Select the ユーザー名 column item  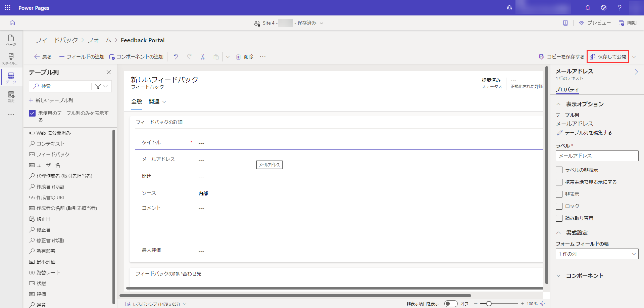pyautogui.click(x=45, y=165)
